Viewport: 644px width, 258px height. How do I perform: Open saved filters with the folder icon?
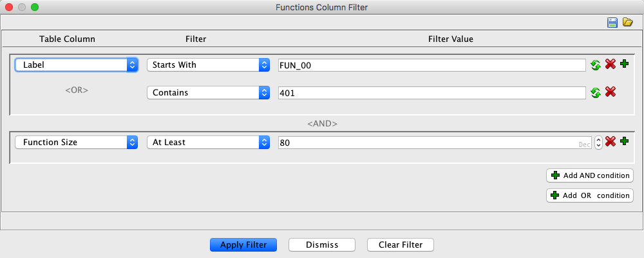628,23
